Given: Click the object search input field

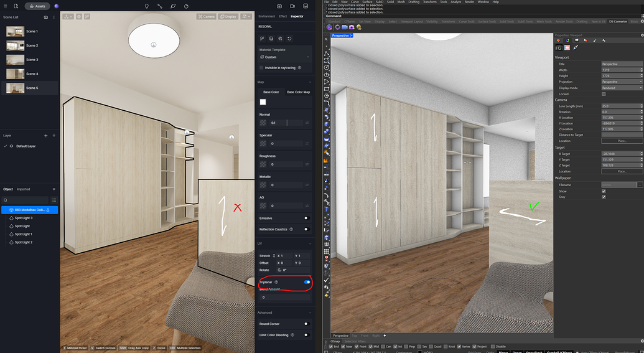Looking at the screenshot, I should 25,200.
